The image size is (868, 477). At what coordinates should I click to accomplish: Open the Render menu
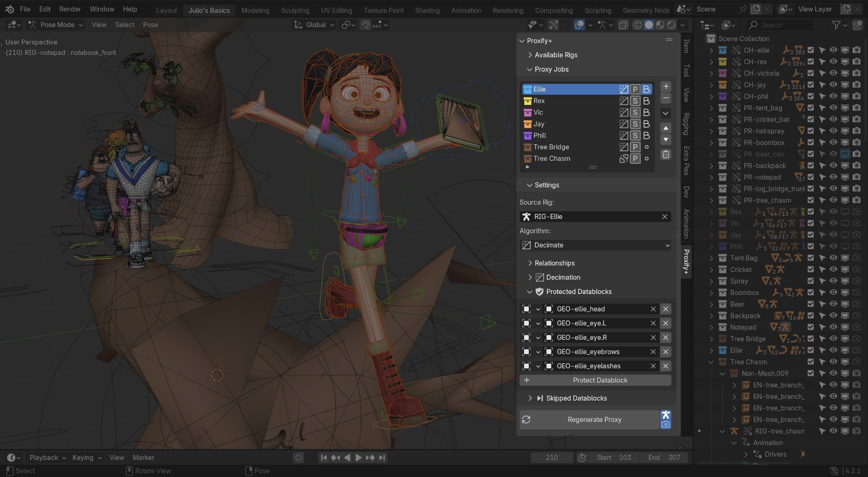tap(70, 9)
